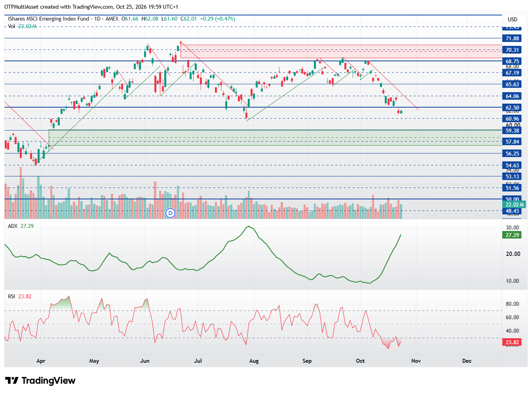Click the 22.02 M volume axis tag
This screenshot has height=394, width=532.
514,205
